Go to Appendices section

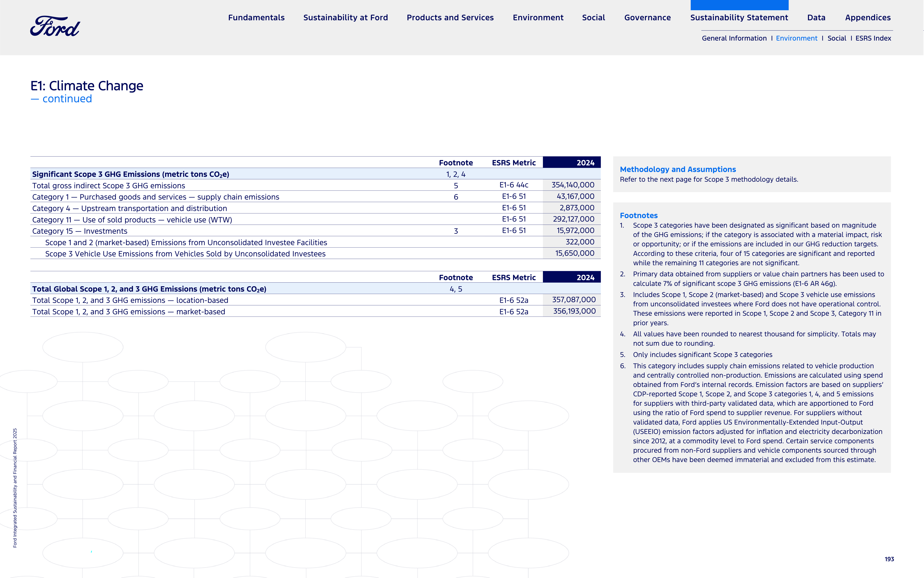tap(868, 18)
